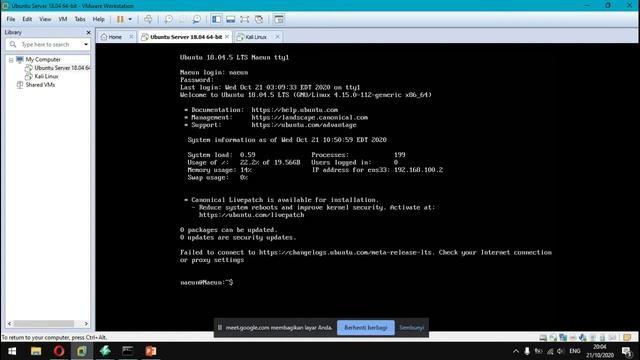Screen dimensions: 640x360
Task: Click the Sembunyikan hide link
Action: pyautogui.click(x=411, y=328)
